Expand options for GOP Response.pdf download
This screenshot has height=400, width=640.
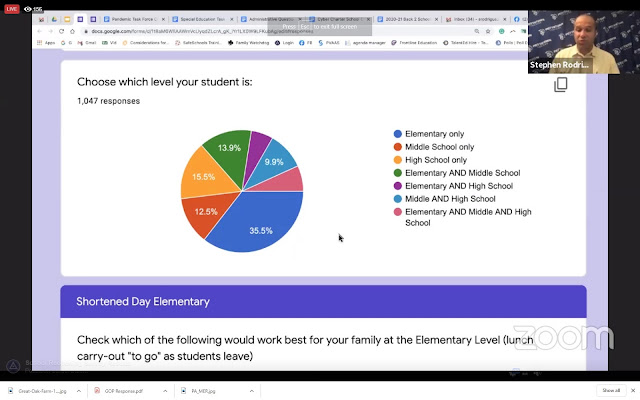[x=165, y=391]
